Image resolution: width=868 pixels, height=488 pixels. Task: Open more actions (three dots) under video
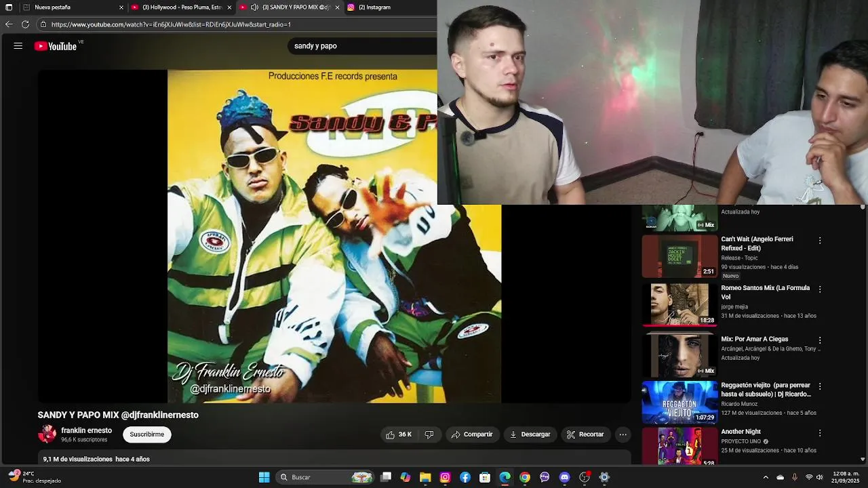(x=623, y=434)
